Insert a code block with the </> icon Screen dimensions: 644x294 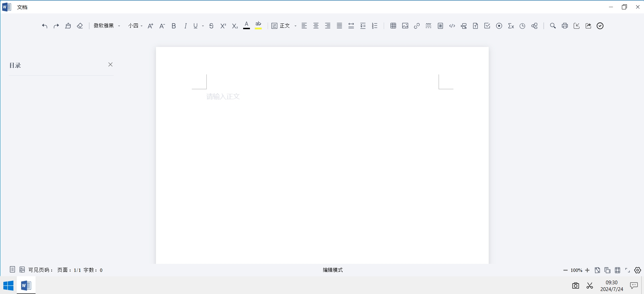coord(452,26)
